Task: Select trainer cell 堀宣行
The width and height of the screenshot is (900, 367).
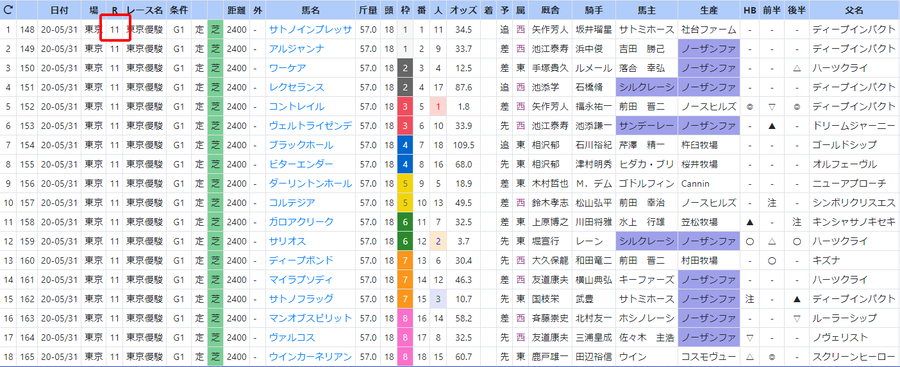Action: coord(545,241)
